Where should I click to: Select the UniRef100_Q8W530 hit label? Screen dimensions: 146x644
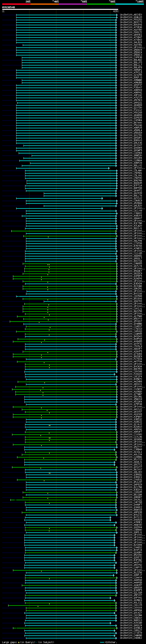(131, 156)
